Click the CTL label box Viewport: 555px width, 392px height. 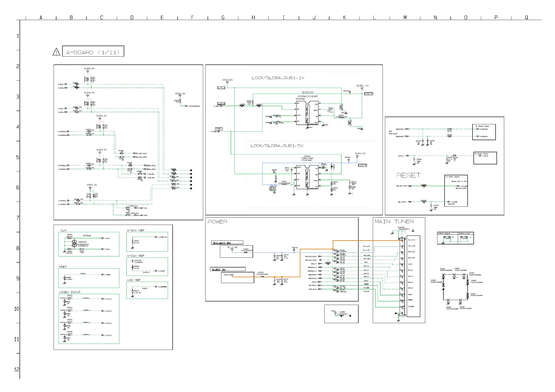219,129
